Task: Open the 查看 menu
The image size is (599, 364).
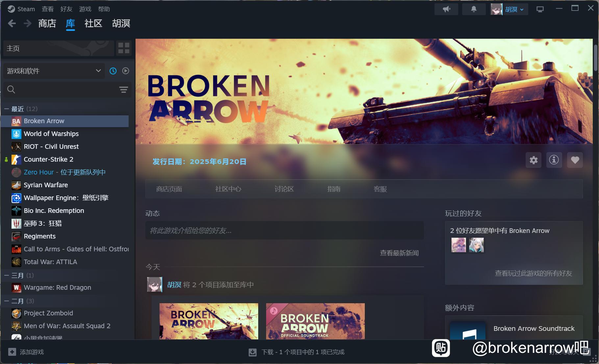Action: tap(48, 9)
